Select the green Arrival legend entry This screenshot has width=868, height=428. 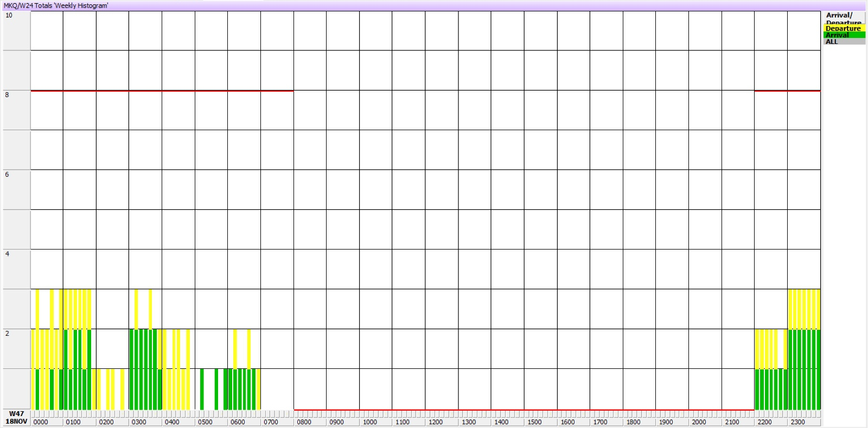coord(844,35)
